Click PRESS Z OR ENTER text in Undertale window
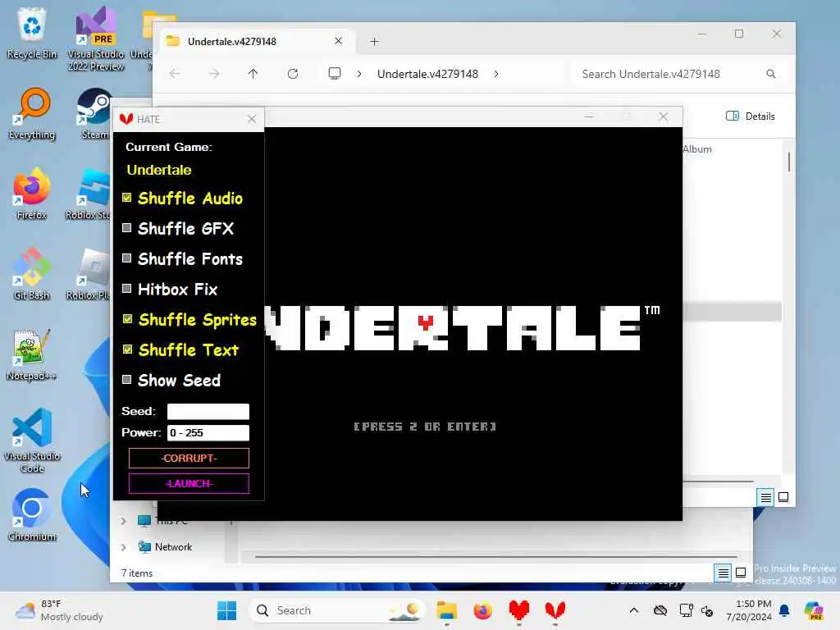This screenshot has height=630, width=840. [425, 427]
